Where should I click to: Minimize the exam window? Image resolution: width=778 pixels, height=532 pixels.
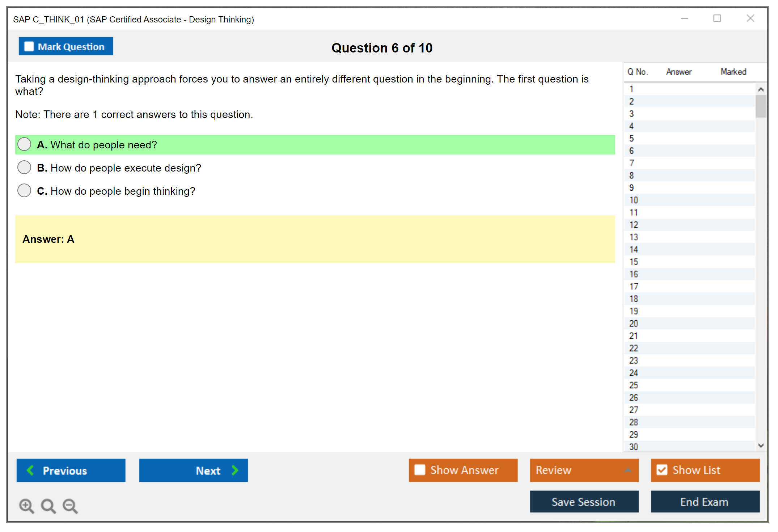pyautogui.click(x=684, y=18)
